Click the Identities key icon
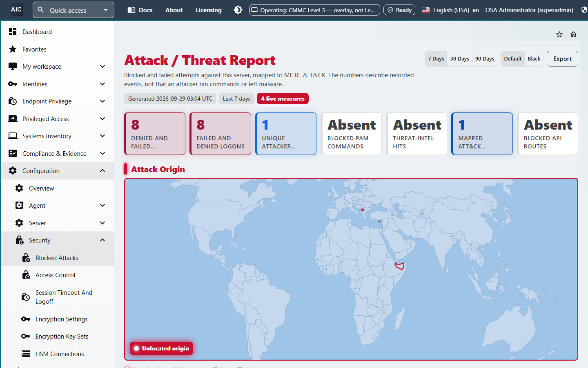The width and height of the screenshot is (588, 368). tap(13, 84)
